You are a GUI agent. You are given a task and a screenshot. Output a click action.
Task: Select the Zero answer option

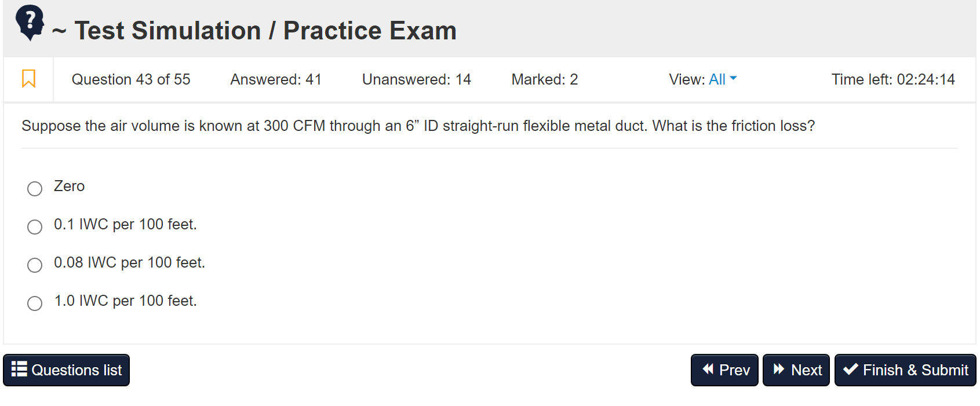click(x=35, y=188)
